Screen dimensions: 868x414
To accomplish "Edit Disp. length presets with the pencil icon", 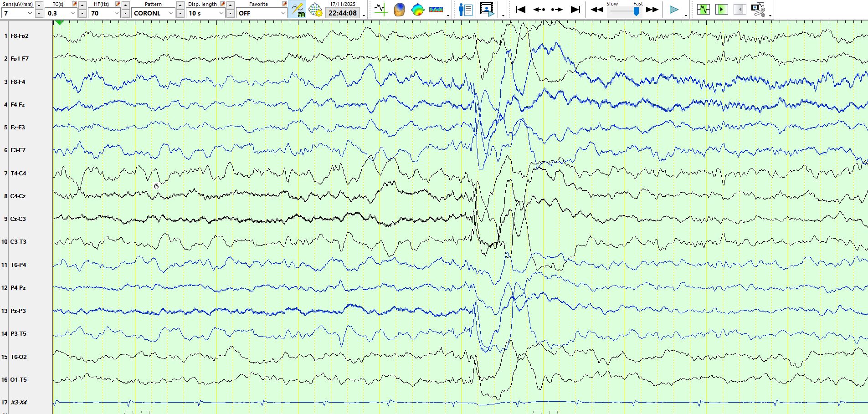I will pyautogui.click(x=223, y=4).
